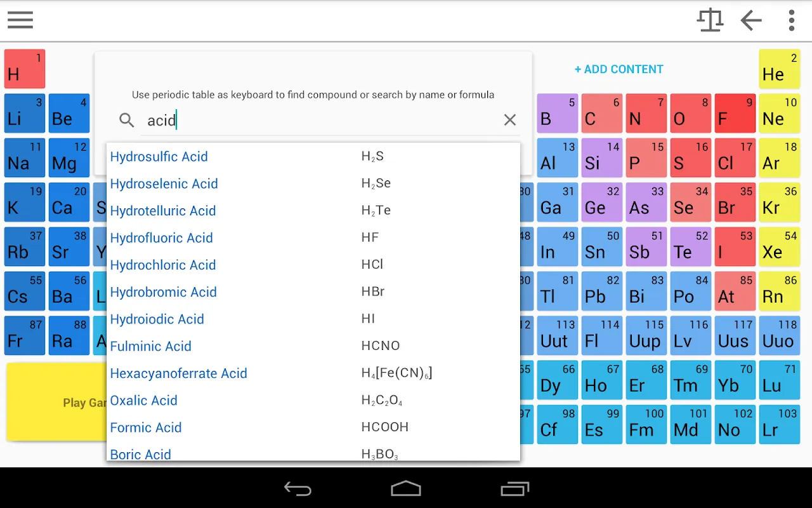812x508 pixels.
Task: Choose Oxalic Acid in results list
Action: (x=144, y=401)
